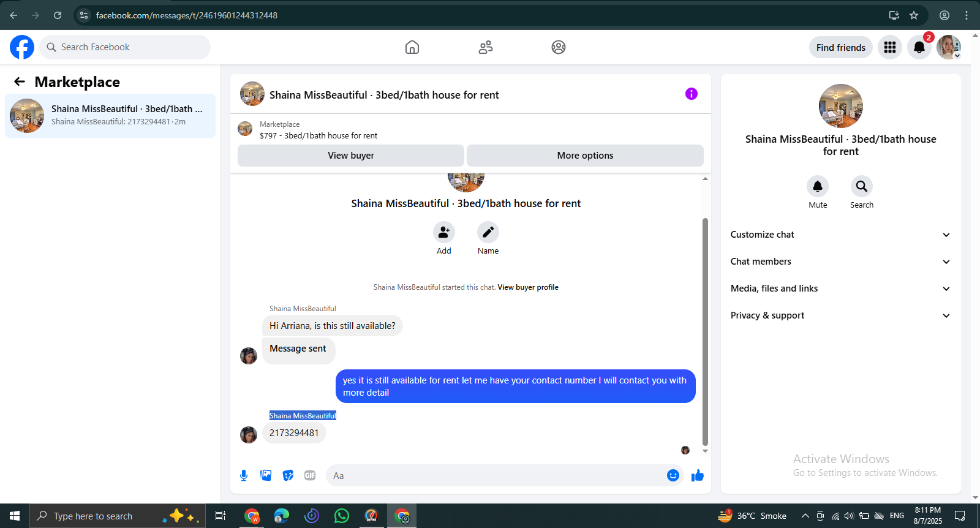Open Task View on taskbar

click(221, 516)
